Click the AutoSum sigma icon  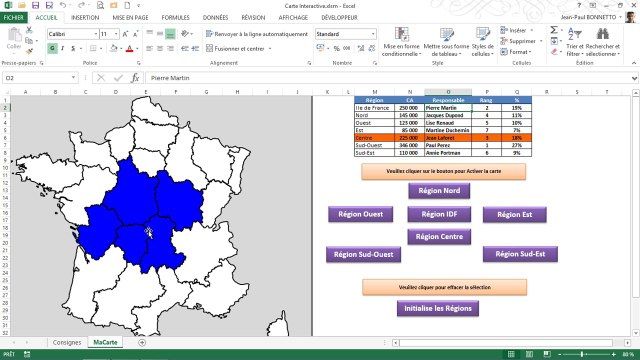(554, 30)
